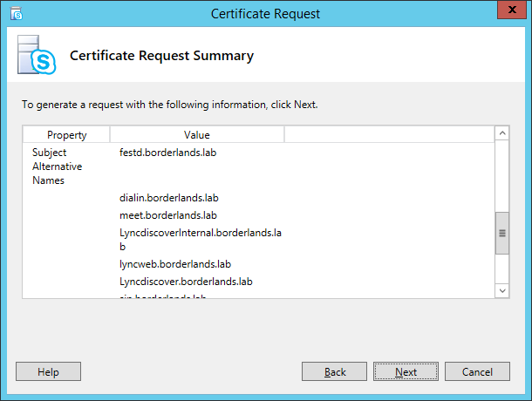Click the Property column header
Screen dimensions: 532x401
coord(66,135)
